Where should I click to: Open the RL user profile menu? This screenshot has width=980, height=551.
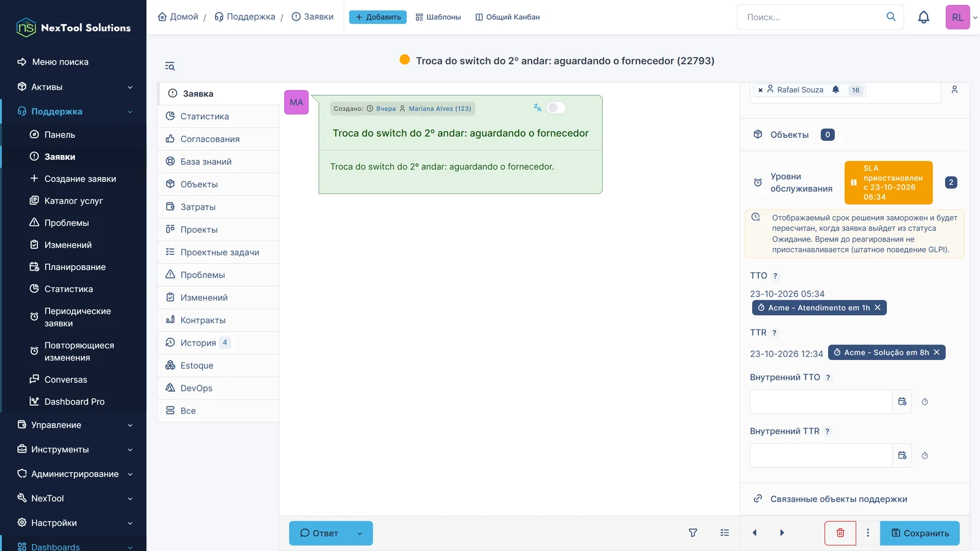tap(961, 17)
